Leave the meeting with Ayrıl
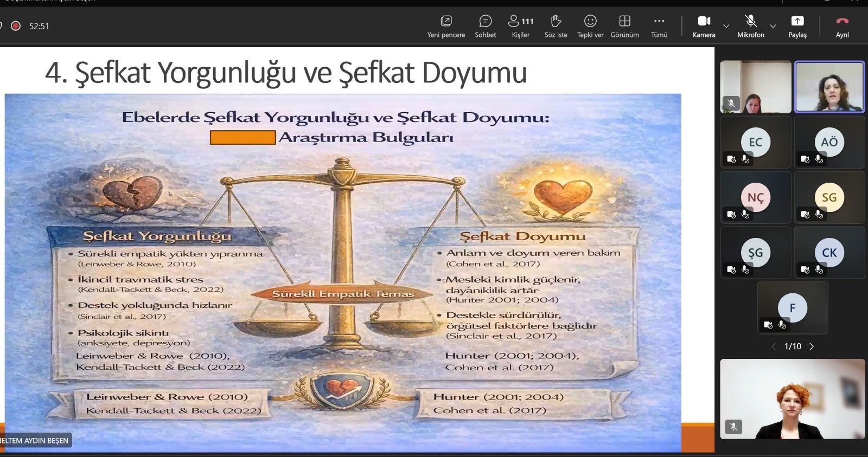The height and width of the screenshot is (457, 868). 842,26
